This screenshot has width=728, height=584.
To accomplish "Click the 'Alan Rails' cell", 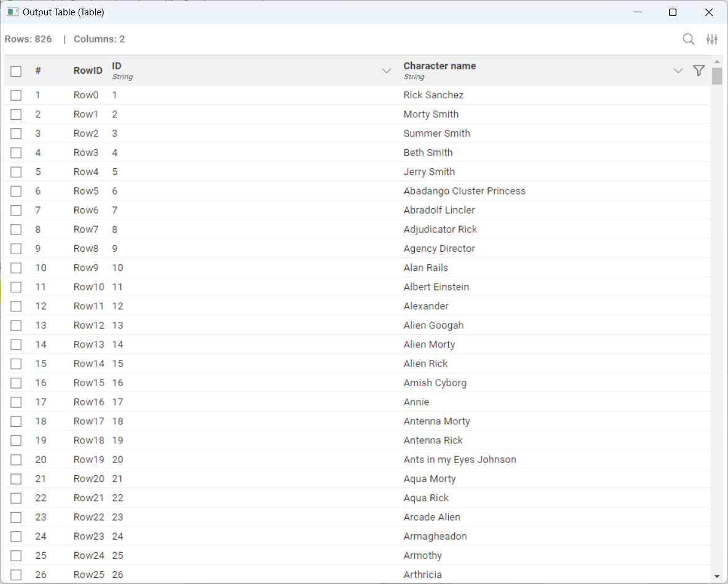I will coord(425,268).
